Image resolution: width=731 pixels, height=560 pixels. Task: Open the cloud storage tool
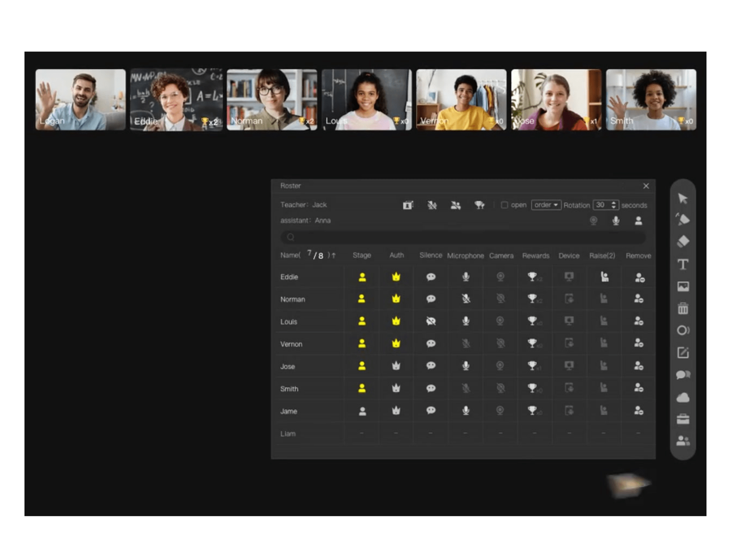683,397
